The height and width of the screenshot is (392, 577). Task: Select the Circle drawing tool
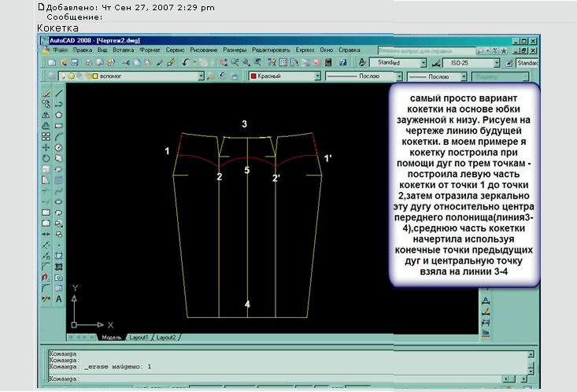coord(57,147)
